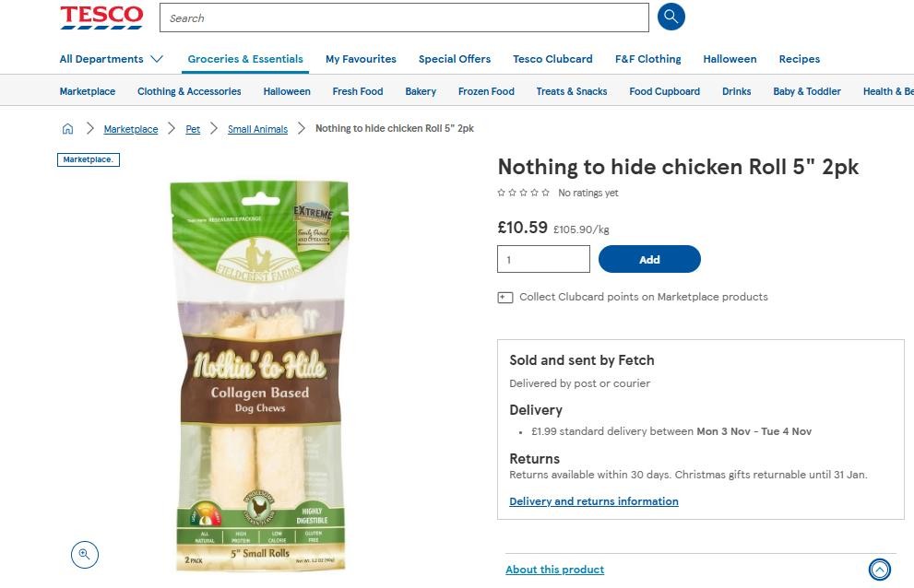The height and width of the screenshot is (588, 914).
Task: Collapse the About this product section
Action: click(x=880, y=570)
